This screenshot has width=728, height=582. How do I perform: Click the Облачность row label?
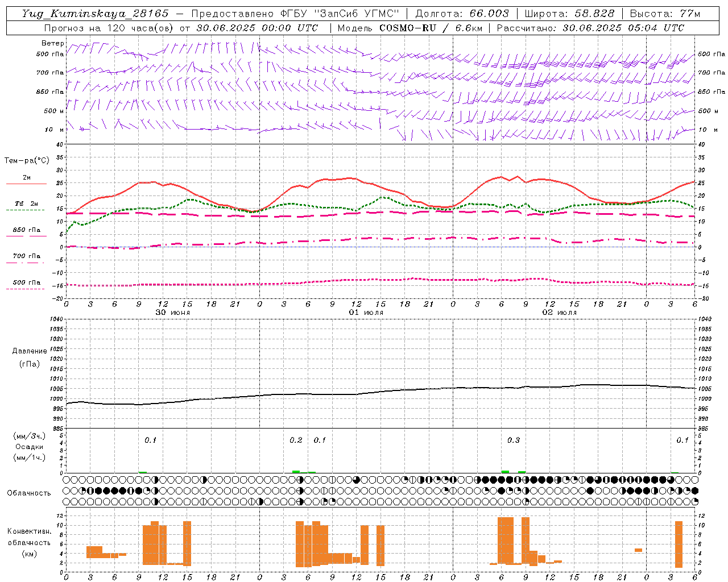click(29, 493)
